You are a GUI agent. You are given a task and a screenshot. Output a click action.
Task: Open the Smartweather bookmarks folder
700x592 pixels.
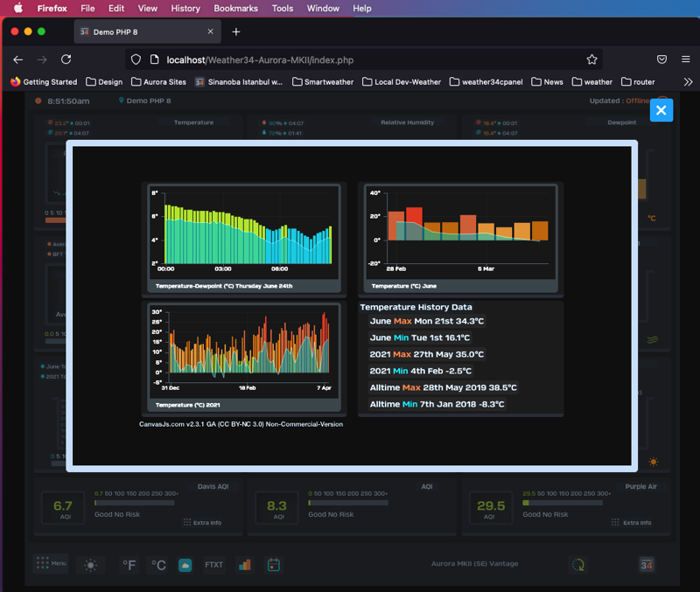point(323,82)
